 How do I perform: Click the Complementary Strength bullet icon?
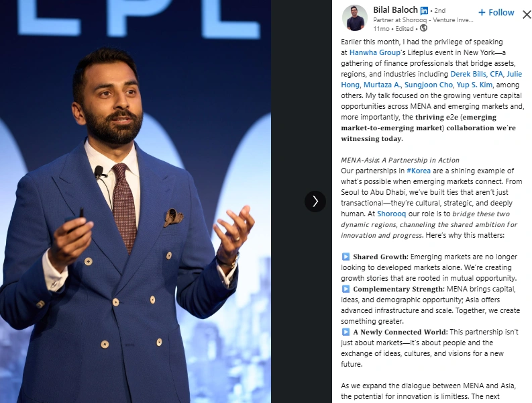tap(345, 289)
